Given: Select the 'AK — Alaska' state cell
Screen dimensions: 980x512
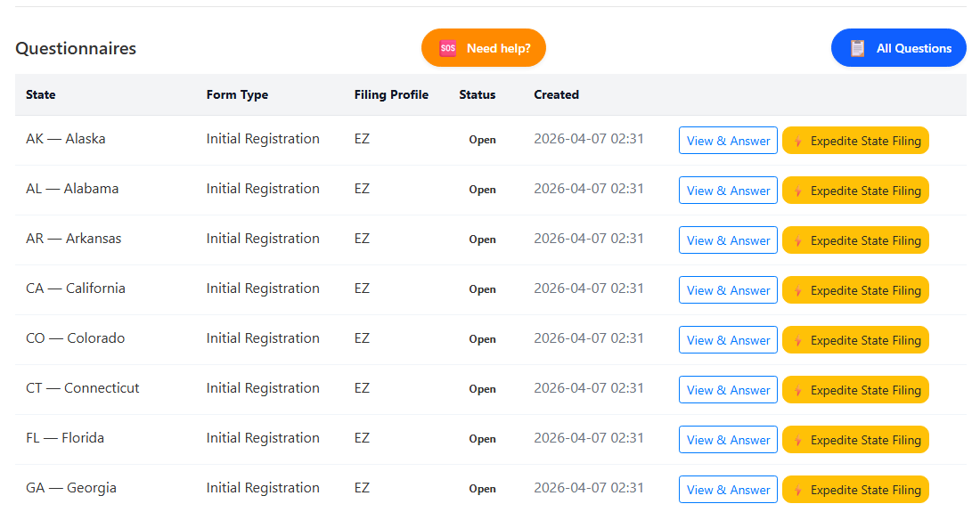Looking at the screenshot, I should point(66,139).
